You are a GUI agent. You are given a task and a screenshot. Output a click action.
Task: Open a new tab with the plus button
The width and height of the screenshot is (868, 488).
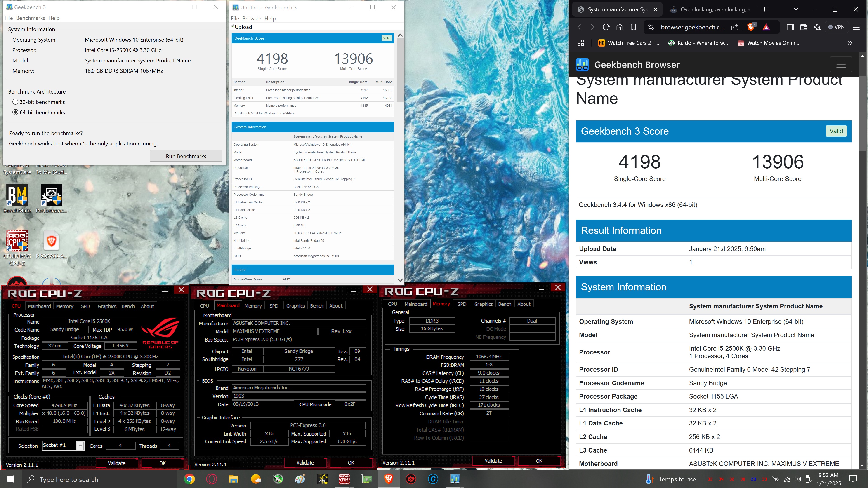[764, 9]
